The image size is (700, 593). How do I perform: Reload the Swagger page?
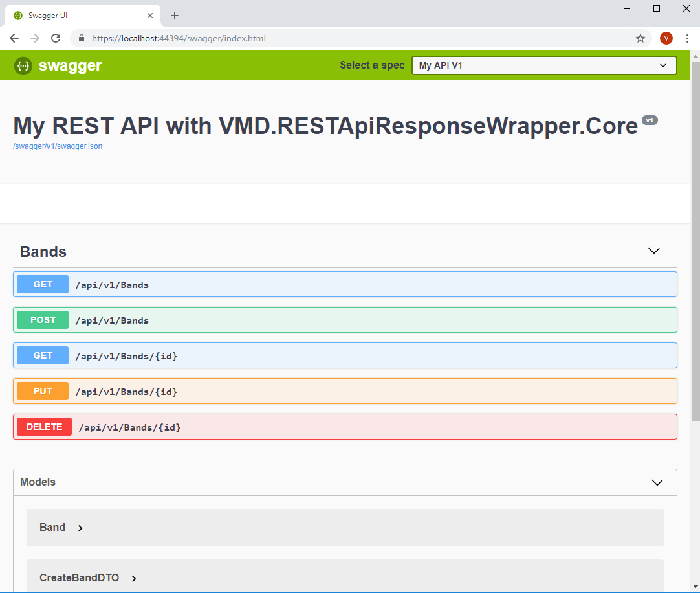56,38
